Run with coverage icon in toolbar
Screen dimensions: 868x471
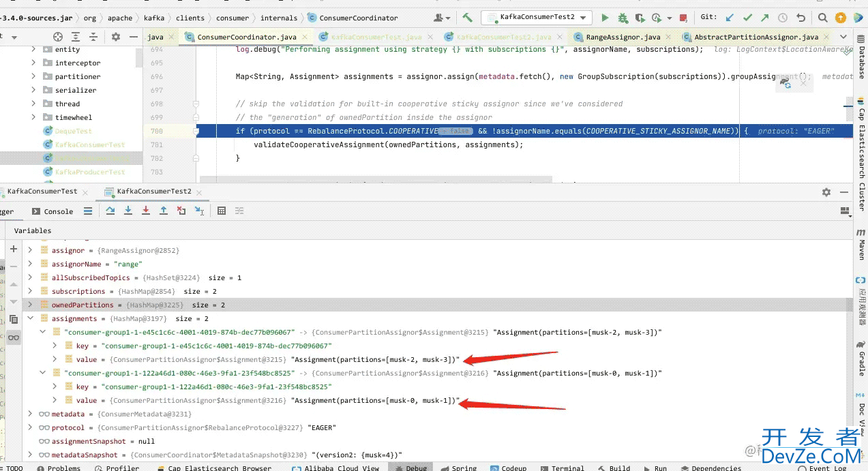(640, 18)
